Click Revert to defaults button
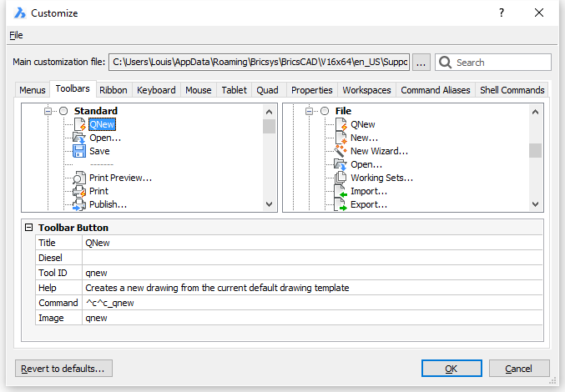The width and height of the screenshot is (565, 392). 63,369
